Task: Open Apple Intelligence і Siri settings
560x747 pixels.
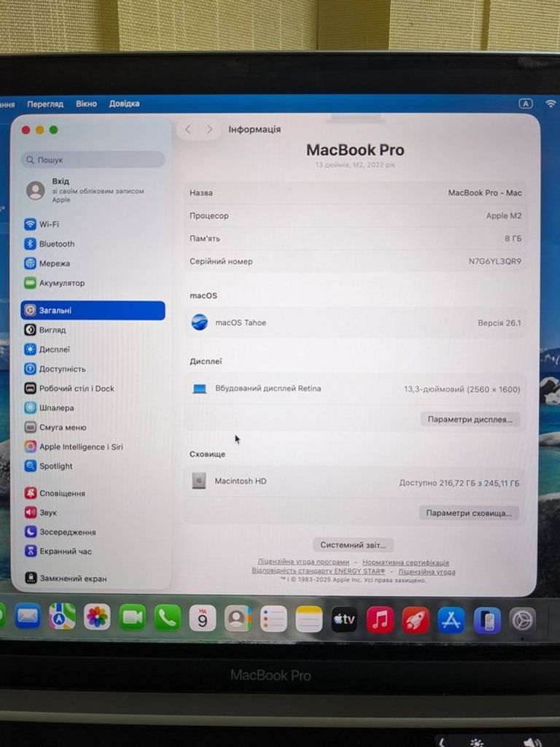Action: pos(74,446)
